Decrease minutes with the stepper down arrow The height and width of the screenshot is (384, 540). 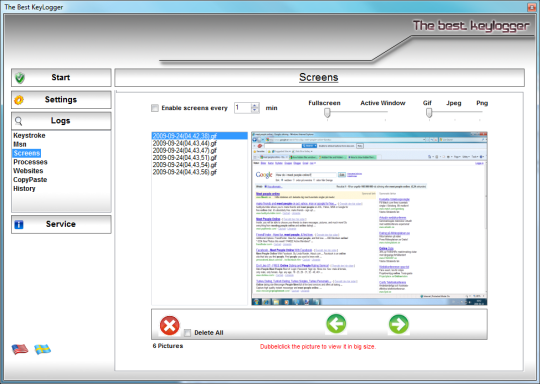tap(255, 111)
